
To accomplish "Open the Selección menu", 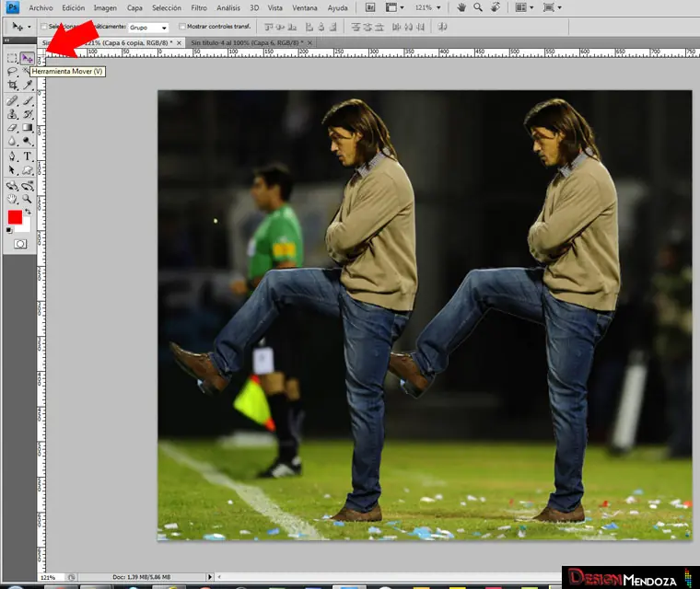I will (x=167, y=7).
